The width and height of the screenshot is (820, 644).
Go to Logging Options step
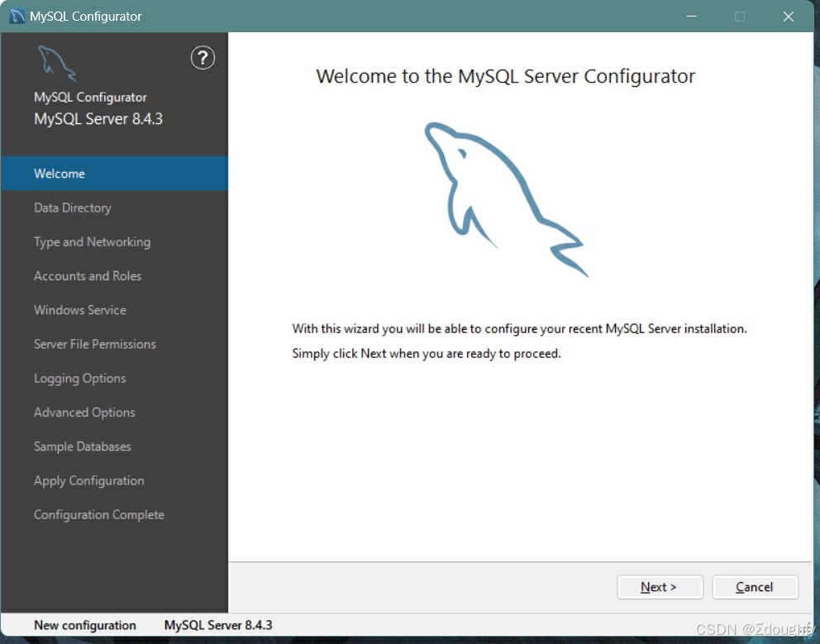point(115,379)
